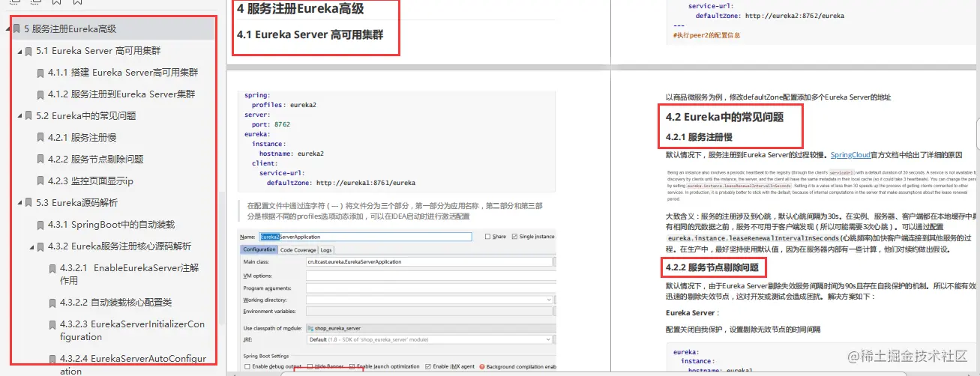The image size is (980, 376).
Task: Collapse the '5.1 Eureka Server 高可用集群' bookmark node
Action: click(x=20, y=52)
